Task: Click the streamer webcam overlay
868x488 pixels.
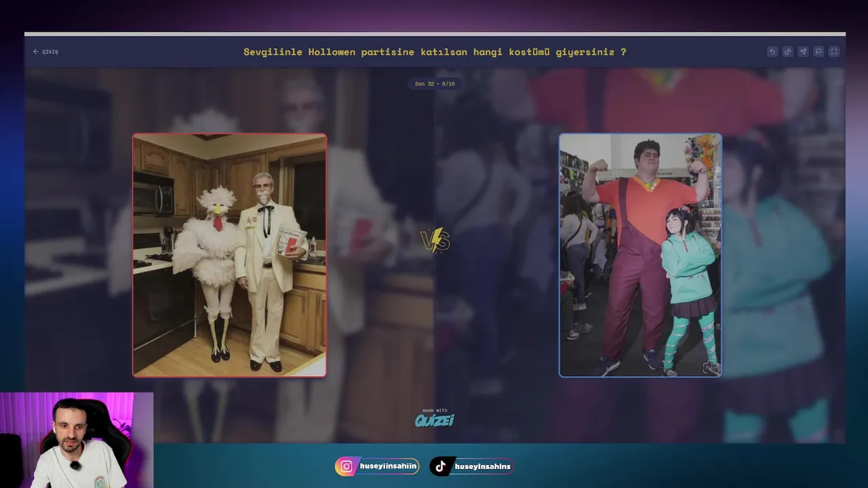Action: (x=77, y=440)
